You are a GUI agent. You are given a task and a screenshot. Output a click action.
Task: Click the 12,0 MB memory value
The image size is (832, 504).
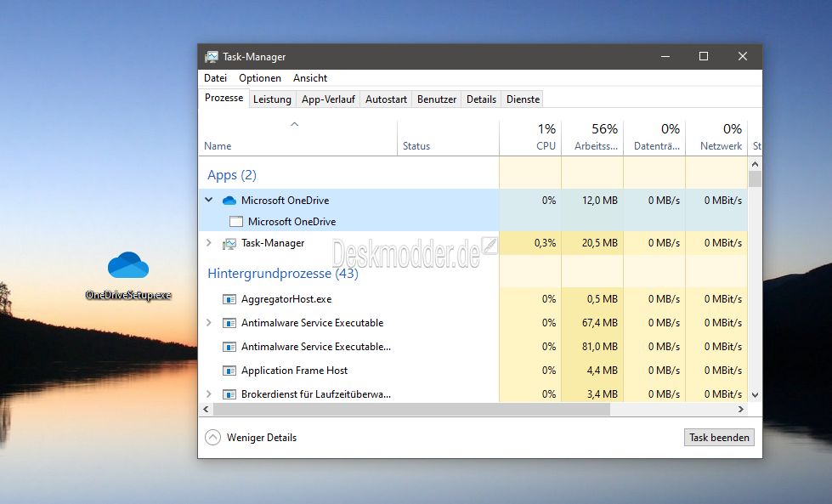[600, 201]
